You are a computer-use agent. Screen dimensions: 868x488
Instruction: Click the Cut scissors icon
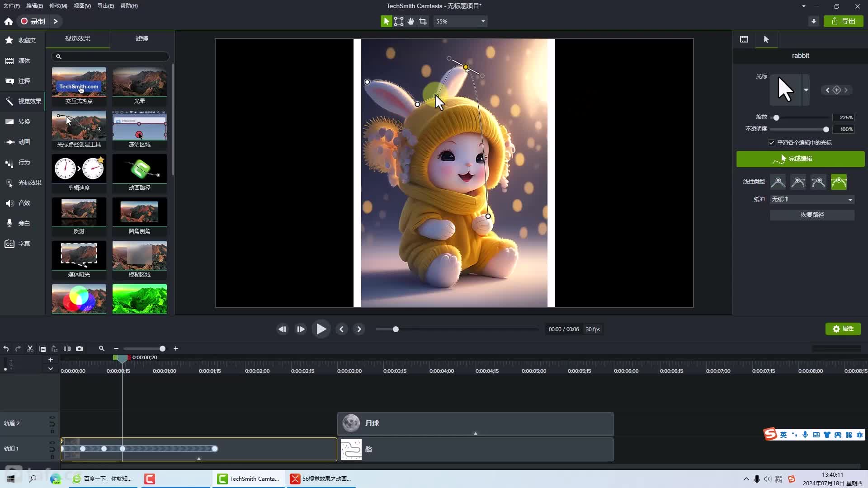tap(30, 348)
